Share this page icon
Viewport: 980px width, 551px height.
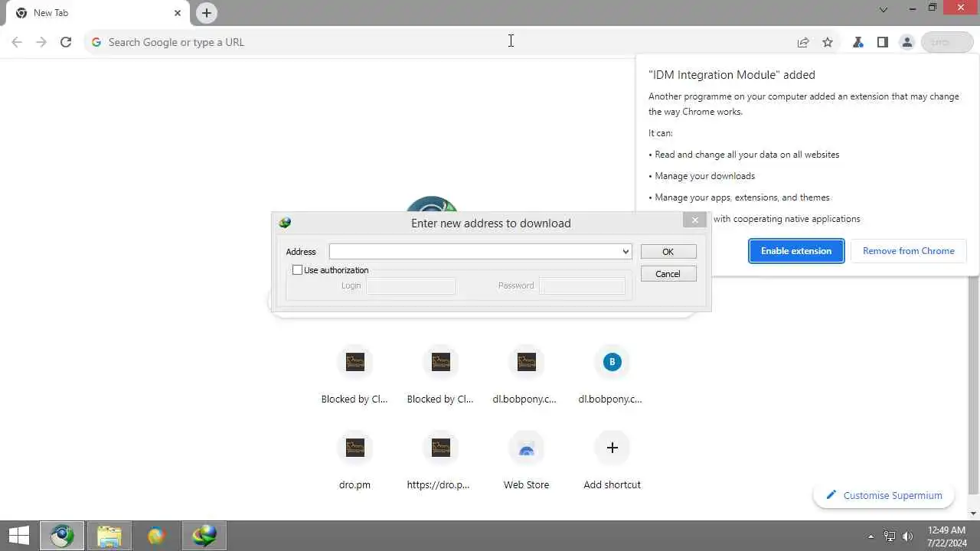click(x=803, y=42)
